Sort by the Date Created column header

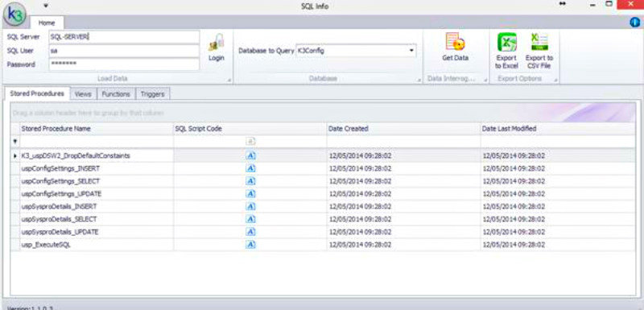click(x=404, y=129)
